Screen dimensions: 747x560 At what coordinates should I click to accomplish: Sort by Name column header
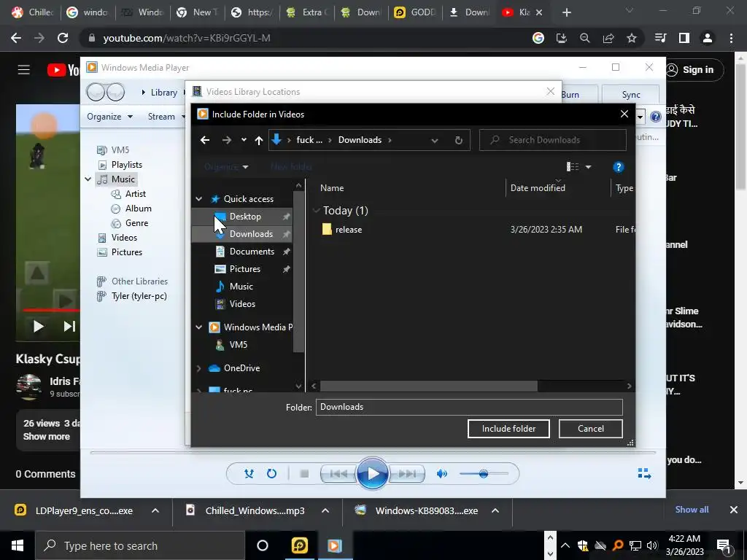332,188
